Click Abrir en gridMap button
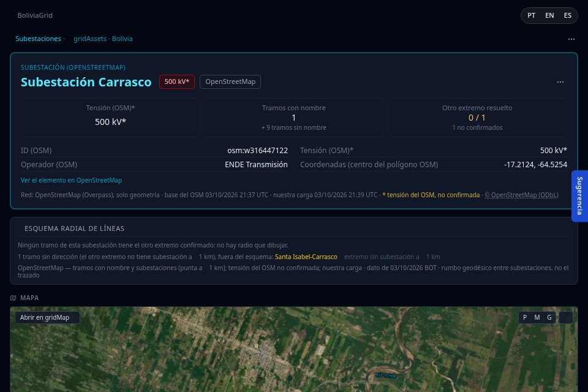The height and width of the screenshot is (392, 588). (47, 317)
